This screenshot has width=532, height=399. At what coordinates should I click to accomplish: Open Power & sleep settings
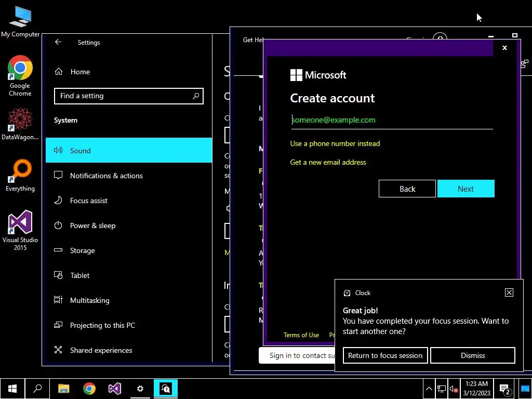click(x=129, y=225)
